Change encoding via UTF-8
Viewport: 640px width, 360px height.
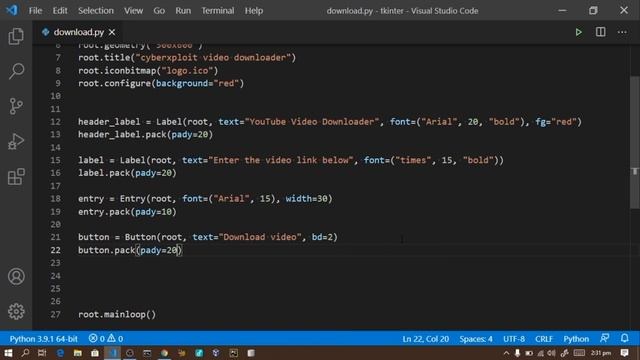pyautogui.click(x=514, y=339)
